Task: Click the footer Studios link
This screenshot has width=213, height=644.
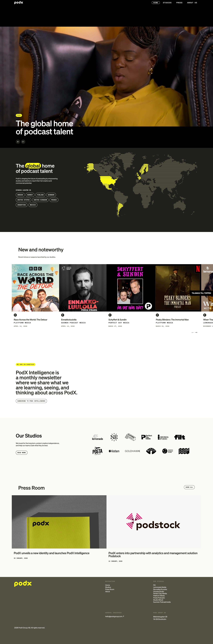Action: (x=108, y=587)
